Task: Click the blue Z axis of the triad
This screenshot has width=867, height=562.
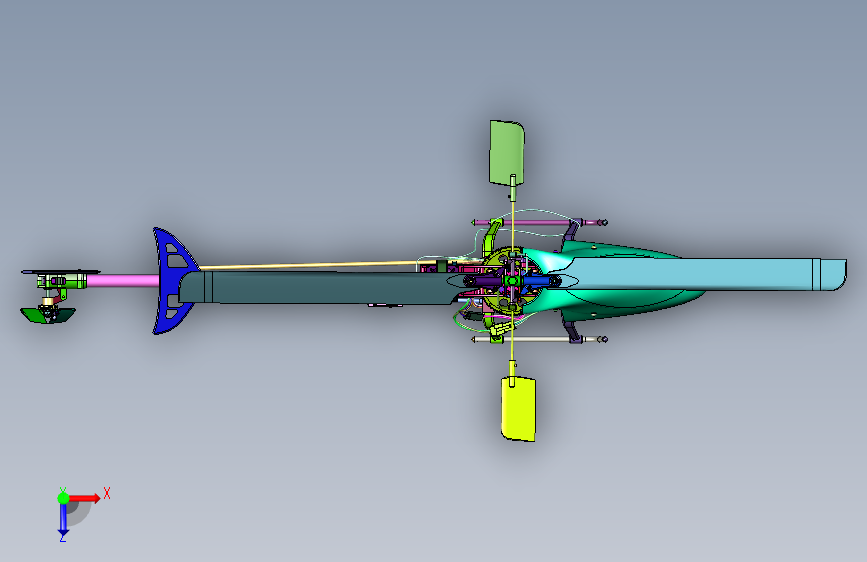Action: pyautogui.click(x=64, y=519)
